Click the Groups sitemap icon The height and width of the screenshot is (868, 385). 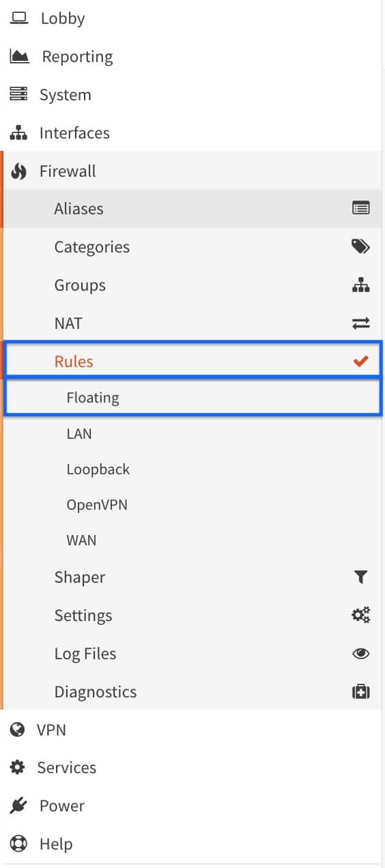(360, 285)
